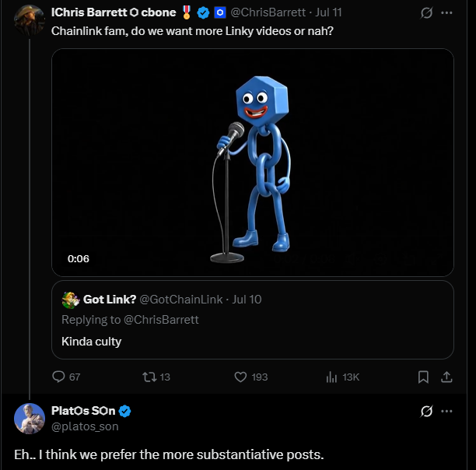
Task: Like the tweet showing 193 likes
Action: pyautogui.click(x=241, y=377)
